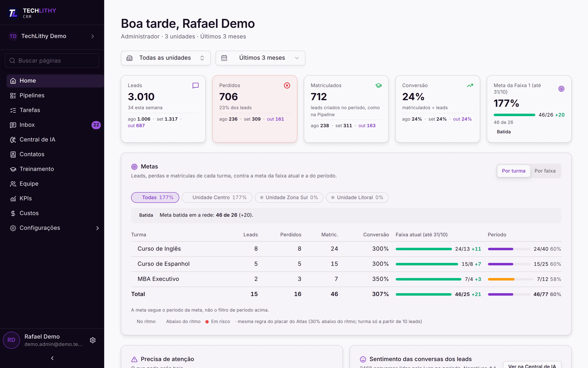The image size is (588, 368).
Task: Click the MBA Executivo row name
Action: (158, 279)
